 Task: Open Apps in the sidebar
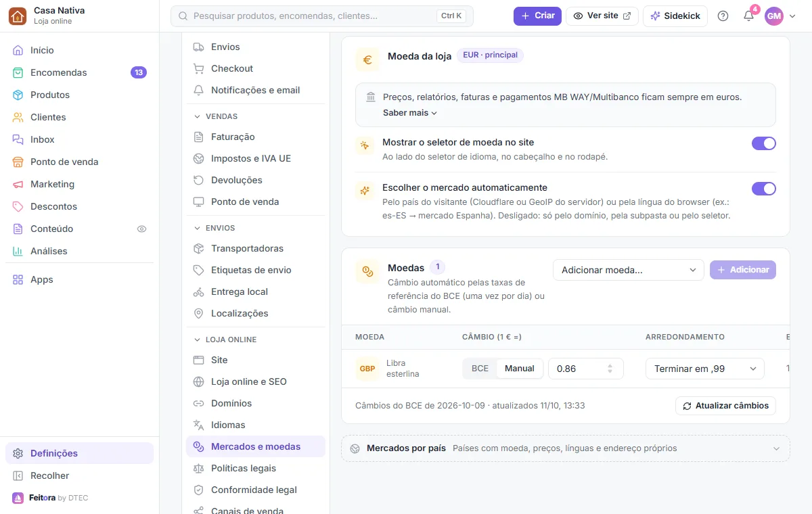(x=80, y=279)
